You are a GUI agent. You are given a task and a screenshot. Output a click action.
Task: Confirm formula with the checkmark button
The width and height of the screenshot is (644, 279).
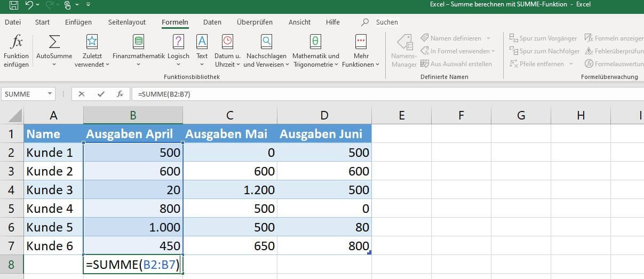click(x=101, y=94)
